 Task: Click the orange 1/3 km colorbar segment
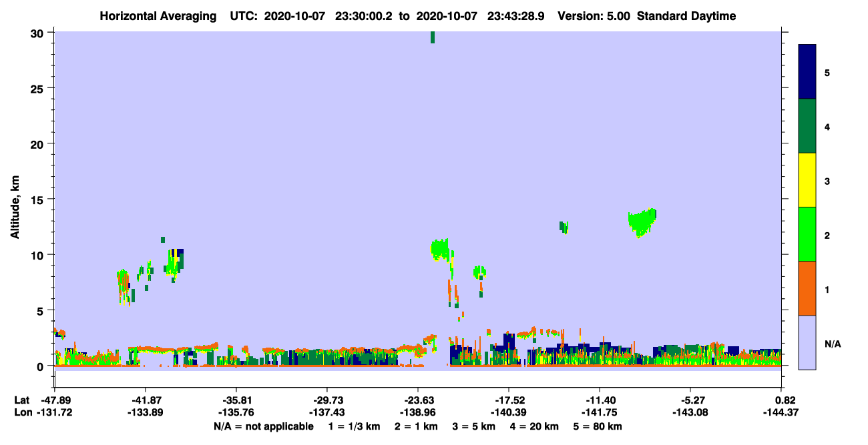(807, 288)
